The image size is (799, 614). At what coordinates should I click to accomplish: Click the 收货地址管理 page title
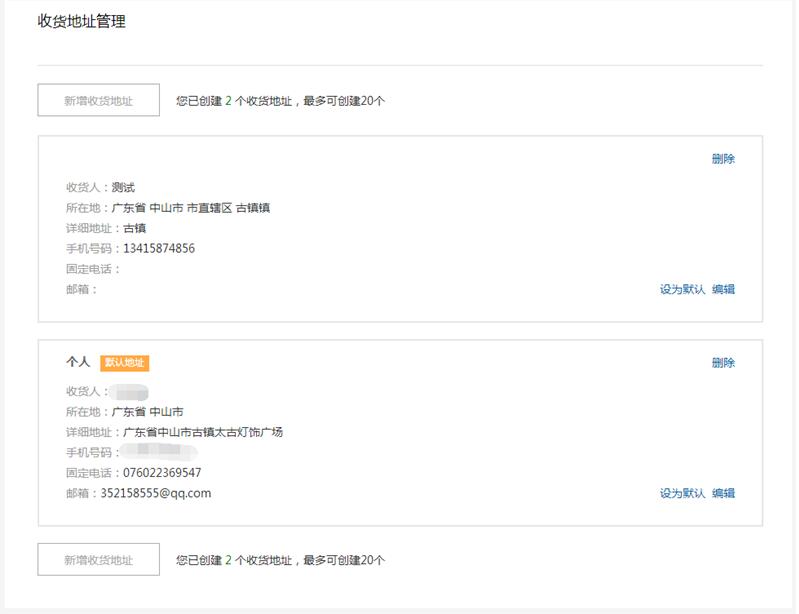(x=82, y=21)
